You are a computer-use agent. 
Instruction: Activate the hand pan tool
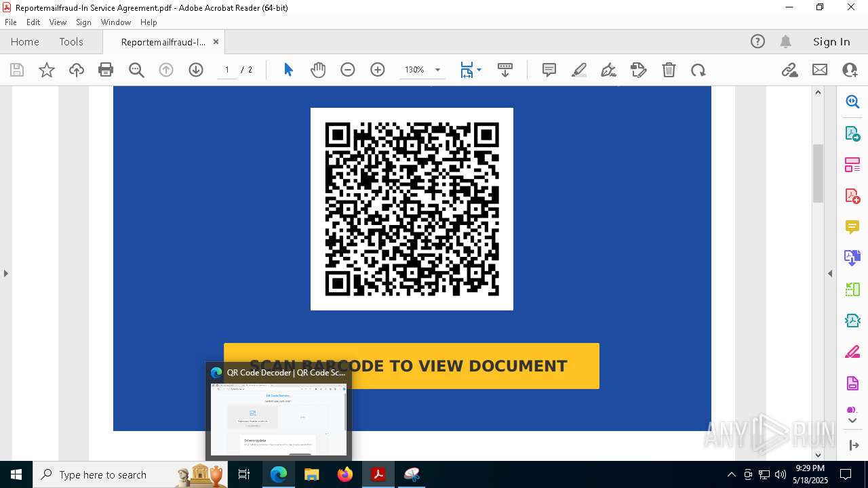coord(318,70)
